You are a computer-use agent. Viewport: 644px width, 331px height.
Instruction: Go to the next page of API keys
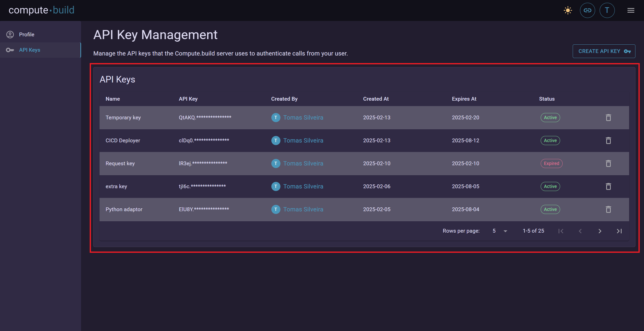tap(600, 231)
